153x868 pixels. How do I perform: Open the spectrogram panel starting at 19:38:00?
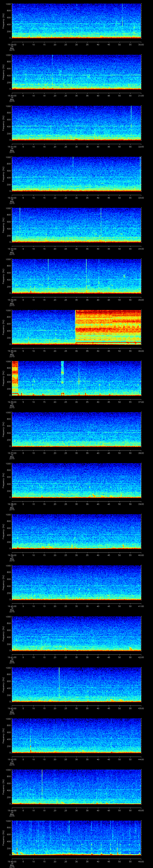coord(76,481)
